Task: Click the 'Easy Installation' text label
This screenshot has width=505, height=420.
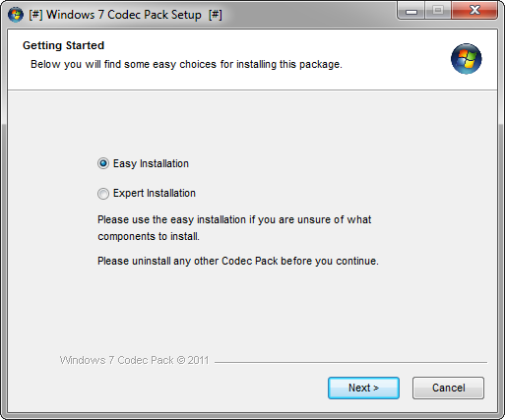Action: pos(151,163)
